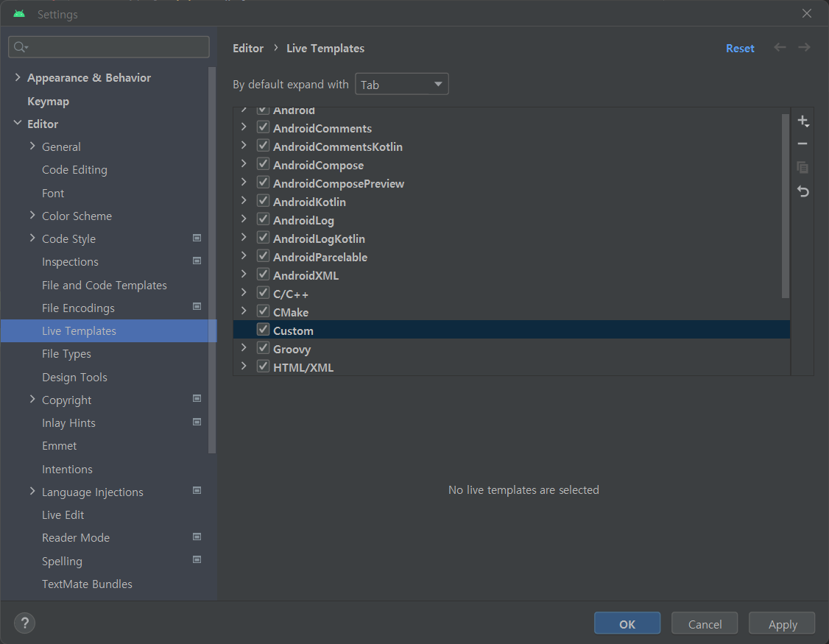
Task: Toggle the AndroidKotlin checkbox
Action: [x=264, y=201]
